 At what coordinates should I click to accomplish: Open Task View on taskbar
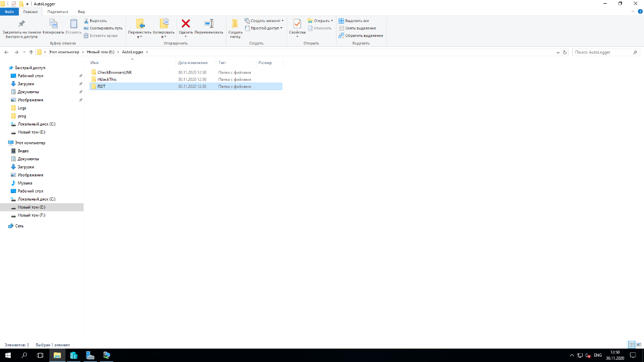[x=40, y=355]
